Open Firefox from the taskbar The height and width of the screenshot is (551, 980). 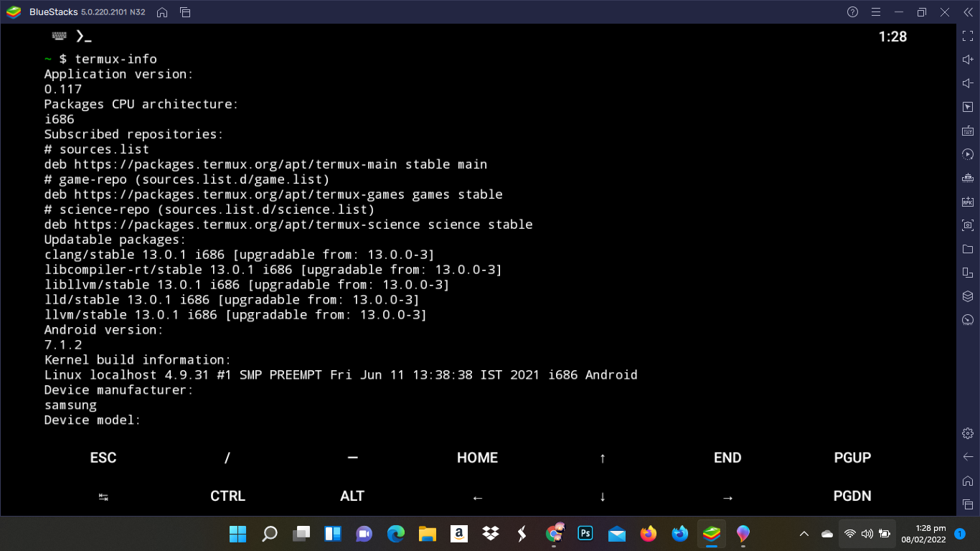649,534
